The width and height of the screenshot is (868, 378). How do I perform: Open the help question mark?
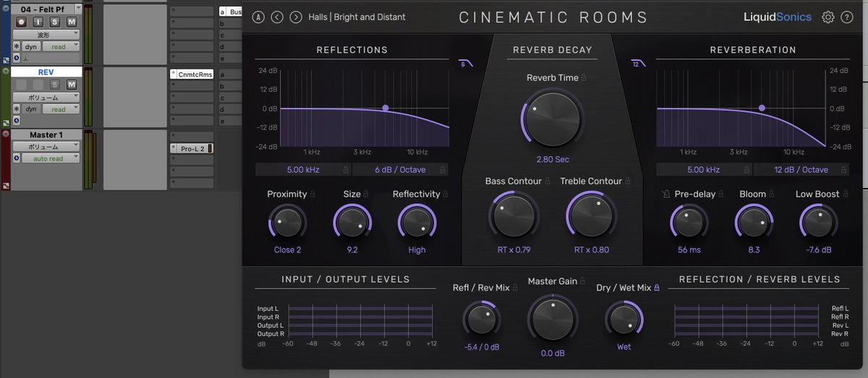point(847,17)
